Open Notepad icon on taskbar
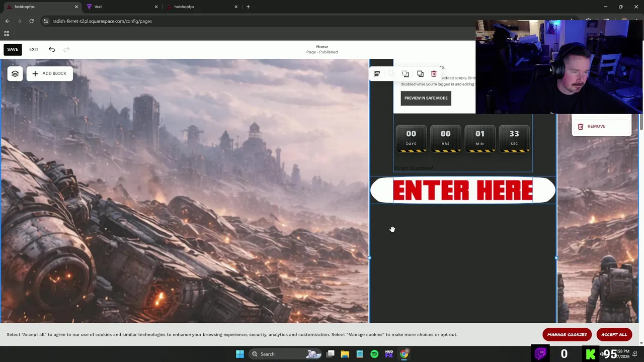Screen dimensions: 644x362 (x=360, y=354)
